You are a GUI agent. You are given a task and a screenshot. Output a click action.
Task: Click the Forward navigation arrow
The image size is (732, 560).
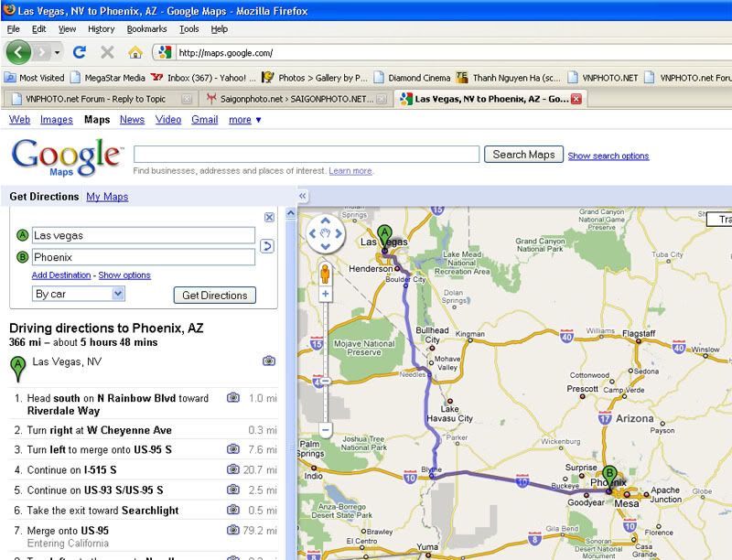coord(42,52)
